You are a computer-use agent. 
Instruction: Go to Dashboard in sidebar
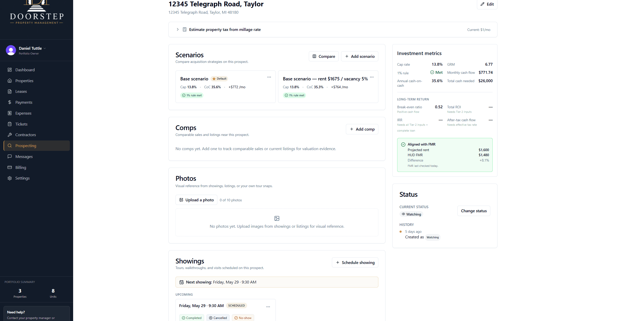[x=37, y=70]
